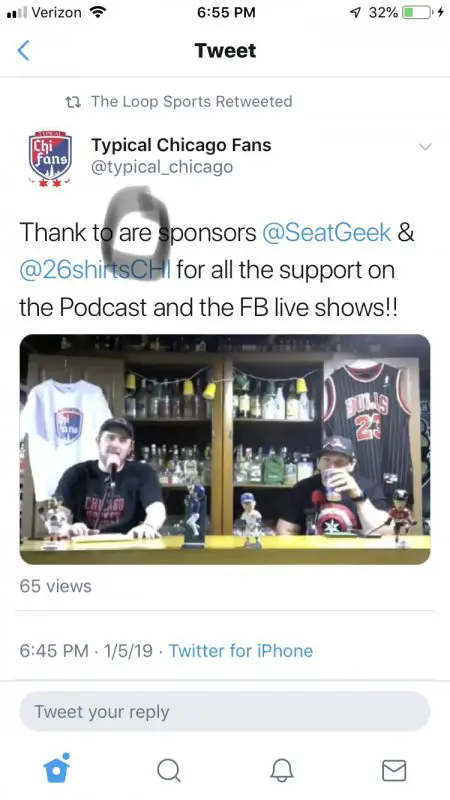Open the Messages envelope icon
The height and width of the screenshot is (800, 450).
[394, 770]
